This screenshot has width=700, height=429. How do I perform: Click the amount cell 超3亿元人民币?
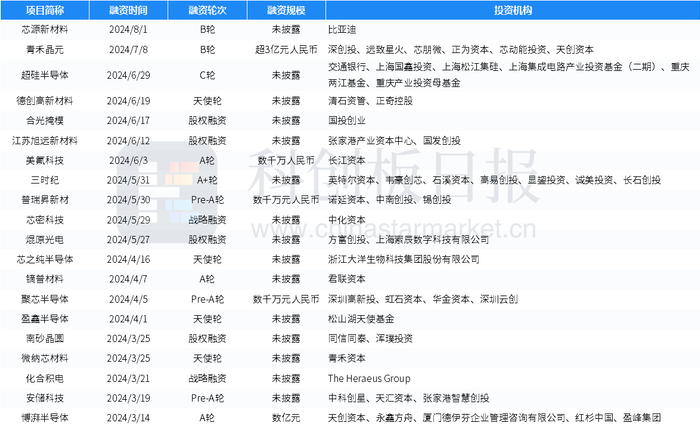[286, 50]
